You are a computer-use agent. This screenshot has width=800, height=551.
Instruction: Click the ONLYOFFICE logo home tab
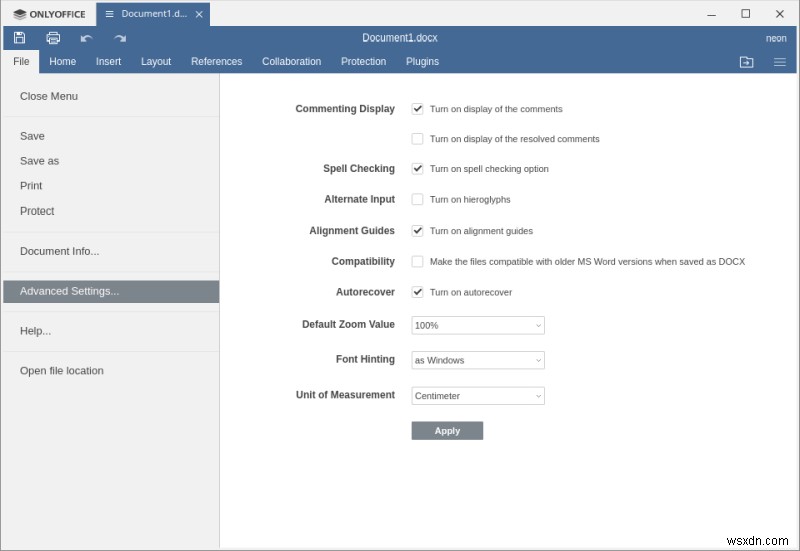click(x=49, y=14)
